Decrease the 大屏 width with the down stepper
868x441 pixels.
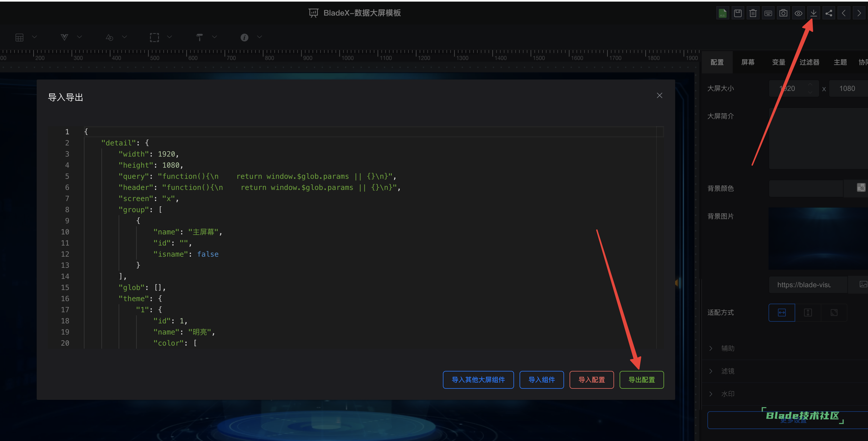810,92
